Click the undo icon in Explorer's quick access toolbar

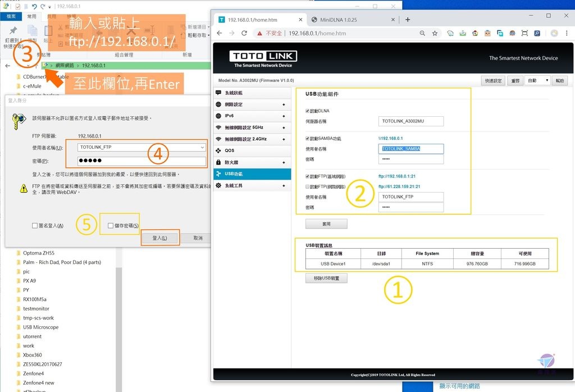34,6
